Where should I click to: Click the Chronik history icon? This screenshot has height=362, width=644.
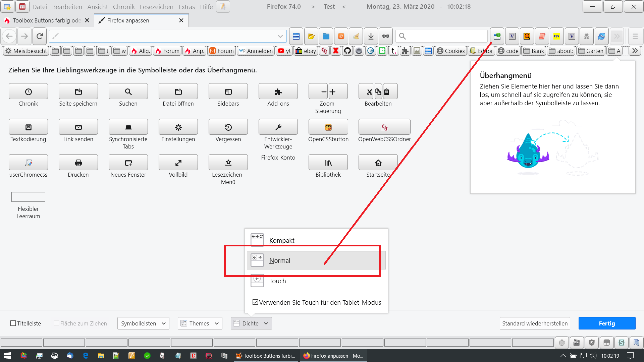pos(29,92)
